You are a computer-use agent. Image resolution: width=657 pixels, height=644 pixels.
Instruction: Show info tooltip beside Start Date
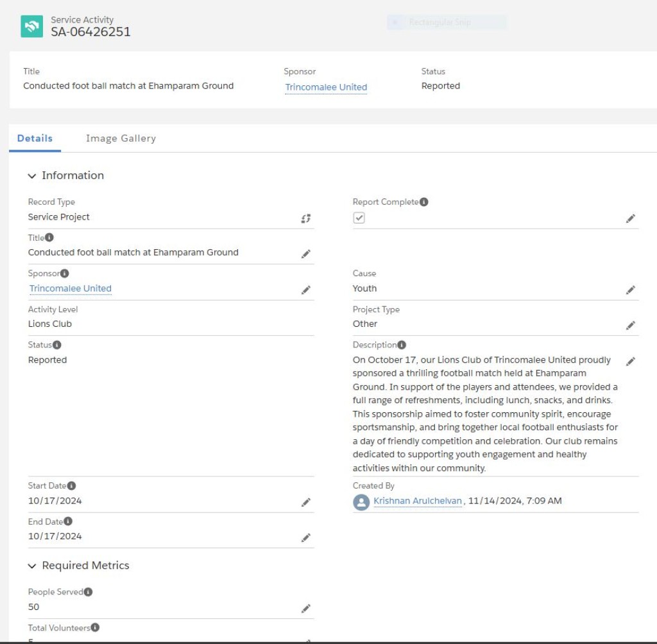pos(72,485)
